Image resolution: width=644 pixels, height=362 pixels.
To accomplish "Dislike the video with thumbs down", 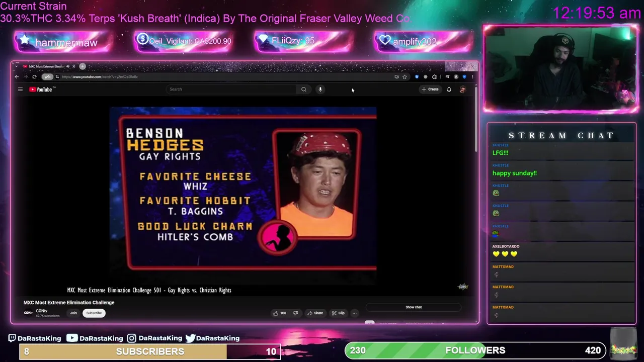I will [295, 313].
